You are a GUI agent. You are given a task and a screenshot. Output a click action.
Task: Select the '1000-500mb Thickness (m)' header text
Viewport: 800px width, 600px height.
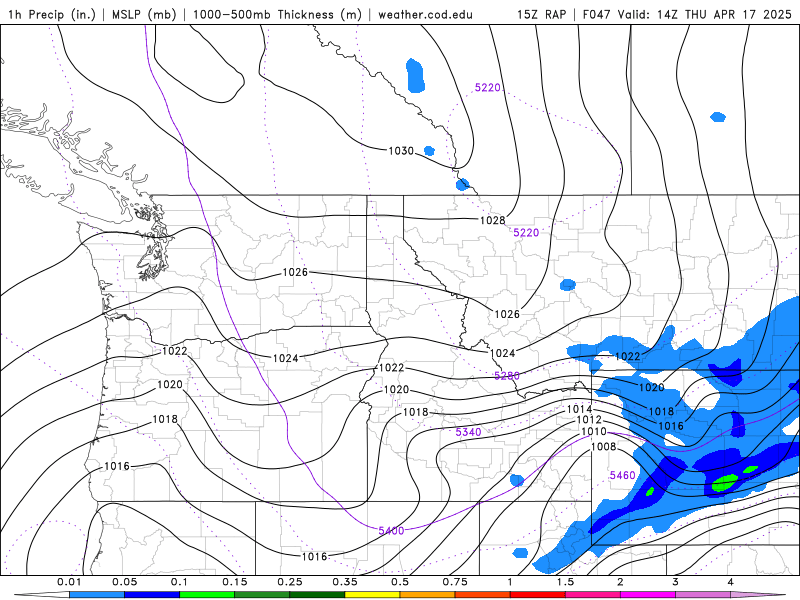(x=277, y=14)
